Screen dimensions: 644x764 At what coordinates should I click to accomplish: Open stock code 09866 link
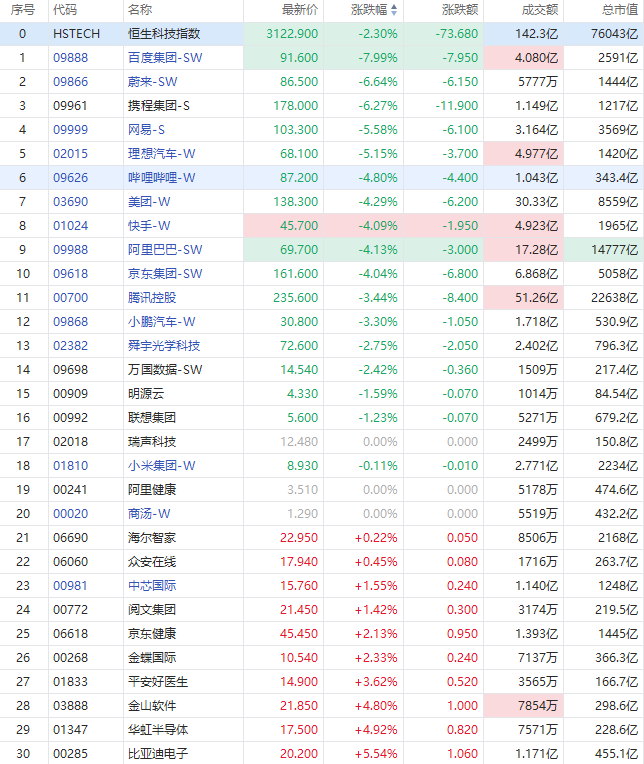point(71,81)
